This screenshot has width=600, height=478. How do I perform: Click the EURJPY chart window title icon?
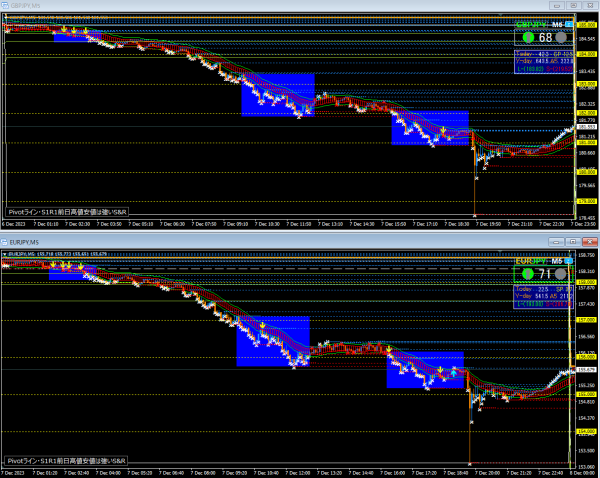(x=5, y=242)
